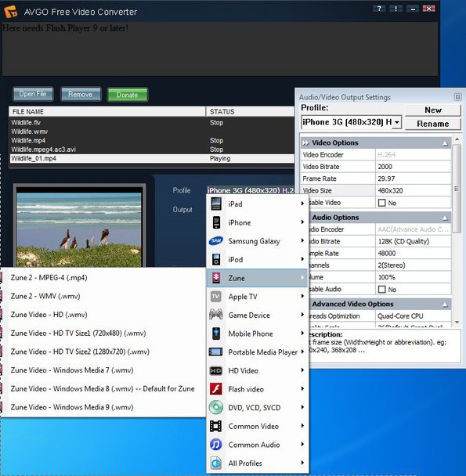The height and width of the screenshot is (476, 466).
Task: Click the Remove button
Action: [81, 95]
